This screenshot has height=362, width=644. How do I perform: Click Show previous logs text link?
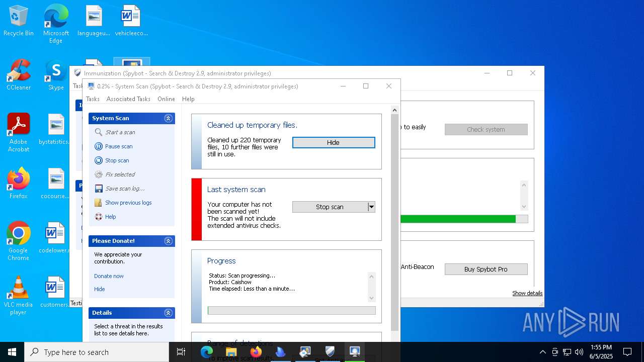click(x=128, y=203)
